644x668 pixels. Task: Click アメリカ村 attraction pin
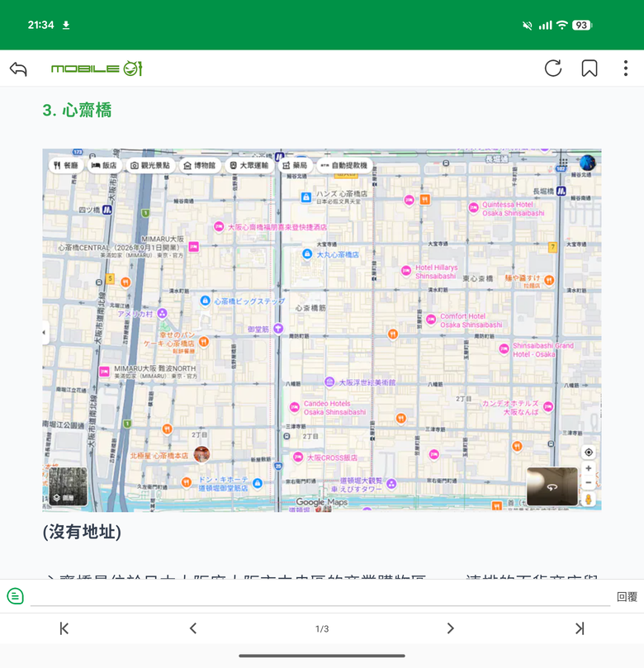(162, 314)
